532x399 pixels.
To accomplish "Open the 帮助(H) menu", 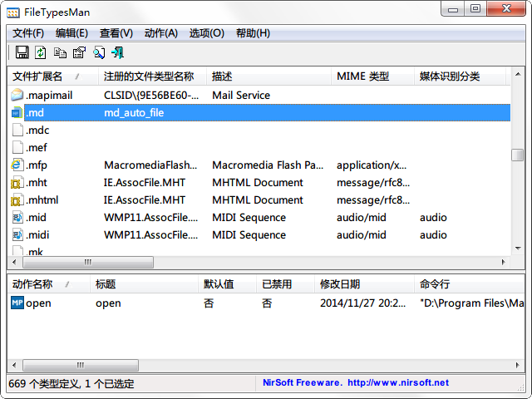I will click(253, 33).
